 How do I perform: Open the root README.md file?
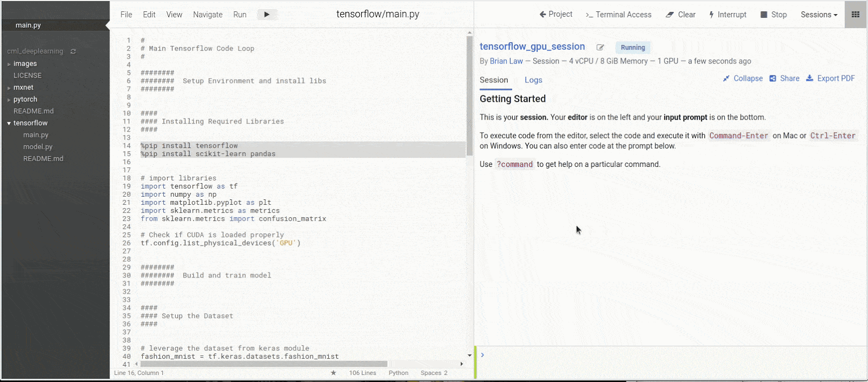pyautogui.click(x=34, y=111)
